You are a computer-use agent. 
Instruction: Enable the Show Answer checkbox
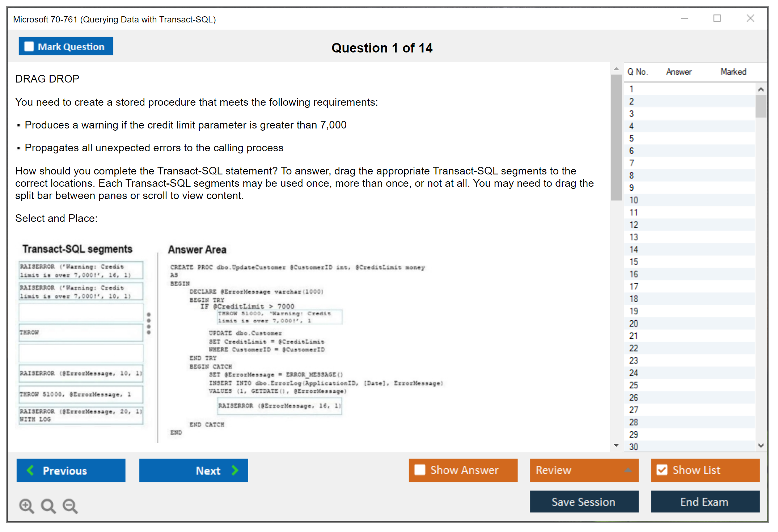(x=420, y=470)
